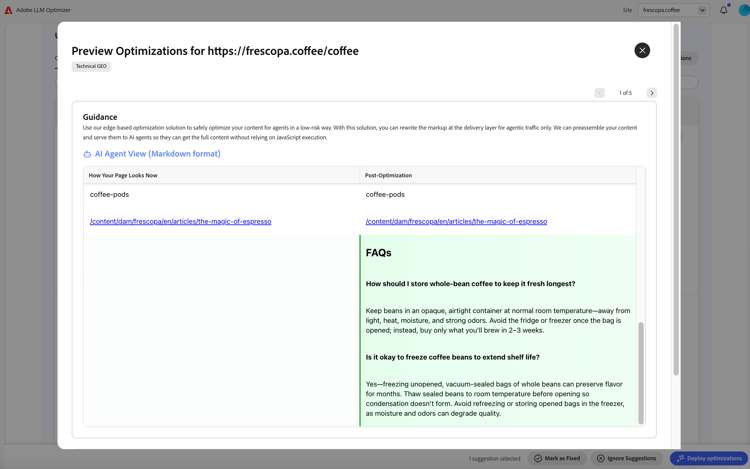This screenshot has height=469, width=750.
Task: Go to next suggestion with right chevron
Action: (651, 93)
